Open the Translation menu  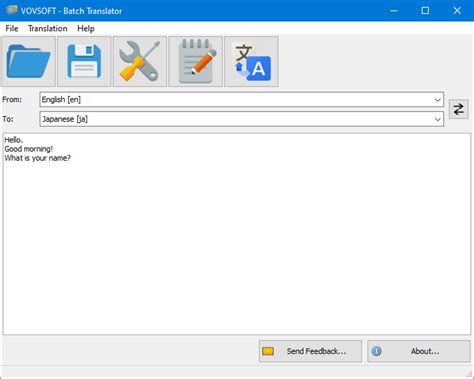(x=48, y=28)
